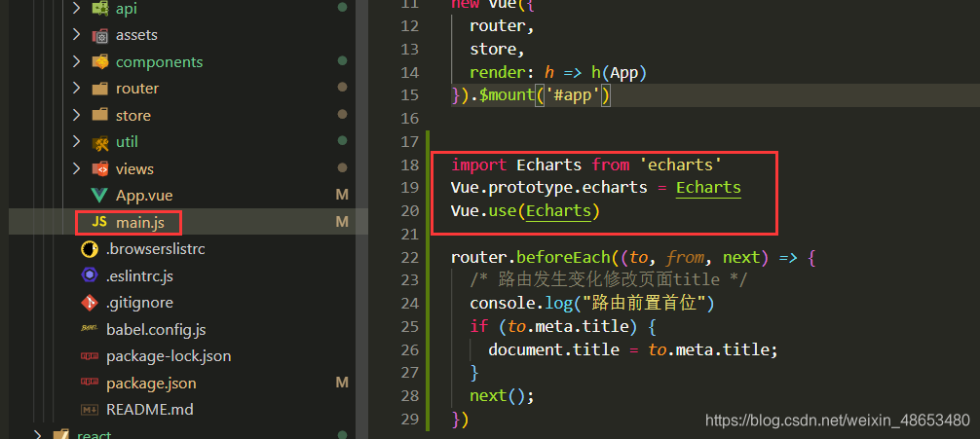Click the M git status badge of package.json
980x439 pixels.
[342, 383]
